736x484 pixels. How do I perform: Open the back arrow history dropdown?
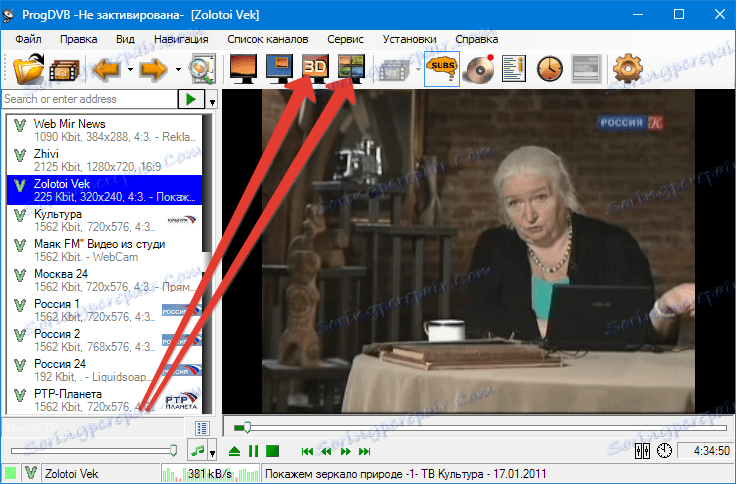pos(130,69)
